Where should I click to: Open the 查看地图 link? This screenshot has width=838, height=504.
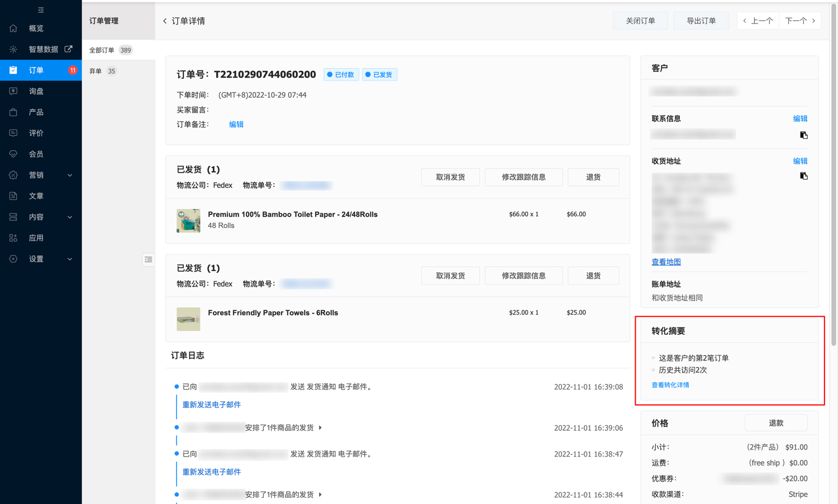click(x=666, y=261)
